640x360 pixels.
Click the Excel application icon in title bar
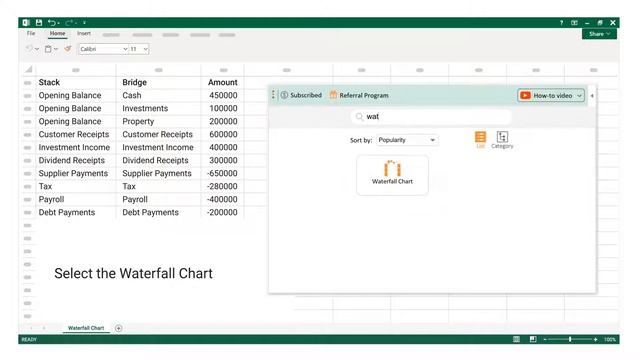coord(26,22)
